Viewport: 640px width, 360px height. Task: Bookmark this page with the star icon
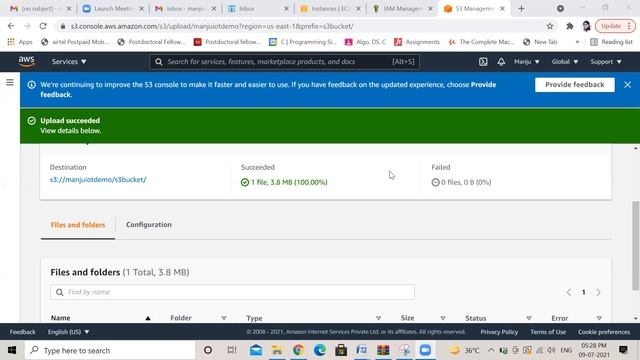[x=550, y=26]
